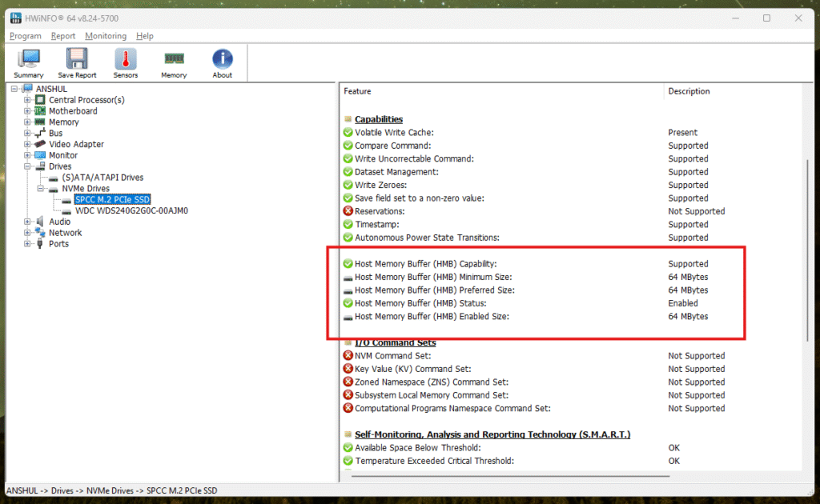Open the About info icon

[223, 63]
